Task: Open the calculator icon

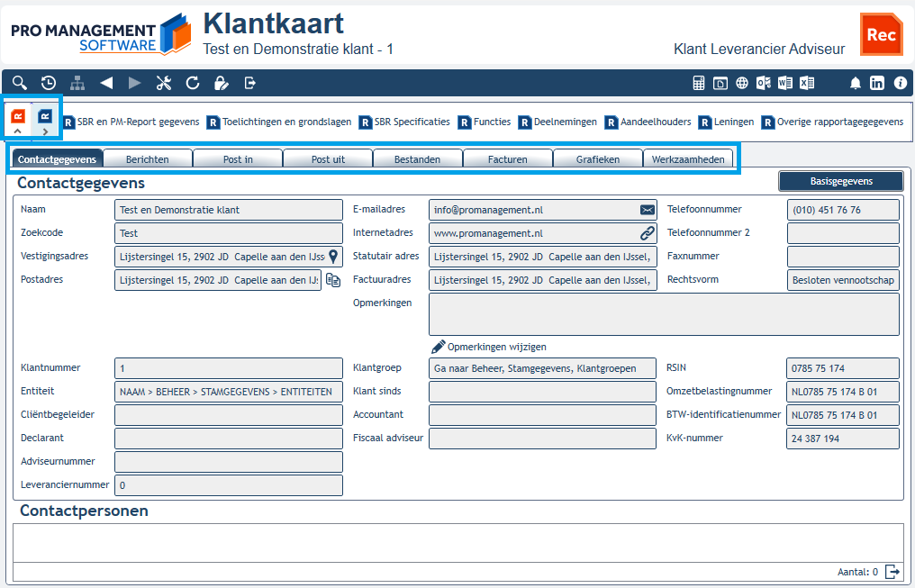Action: (x=699, y=83)
